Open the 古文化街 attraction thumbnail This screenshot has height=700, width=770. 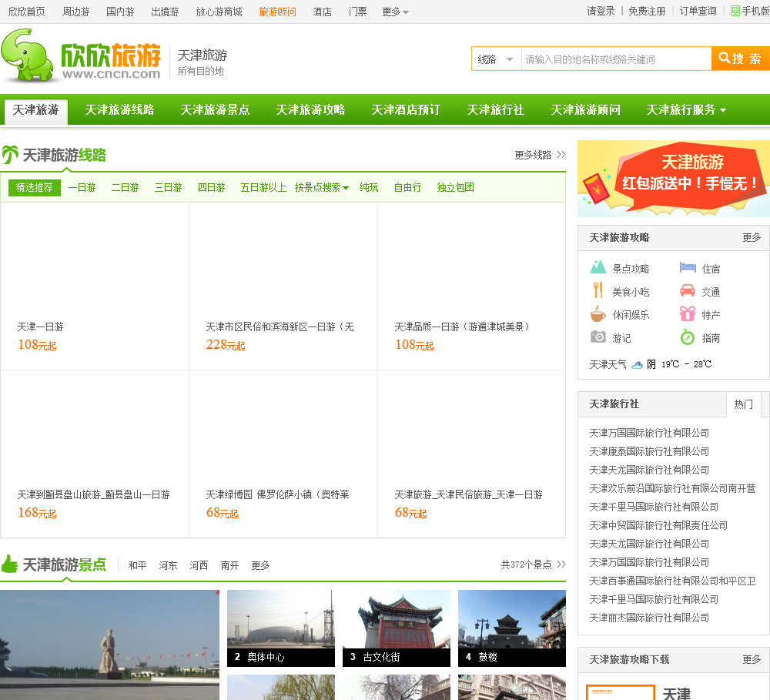[x=397, y=628]
